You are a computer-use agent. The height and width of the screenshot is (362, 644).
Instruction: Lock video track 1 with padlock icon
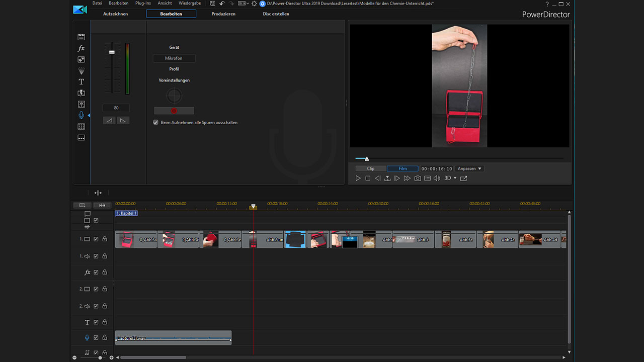click(105, 239)
